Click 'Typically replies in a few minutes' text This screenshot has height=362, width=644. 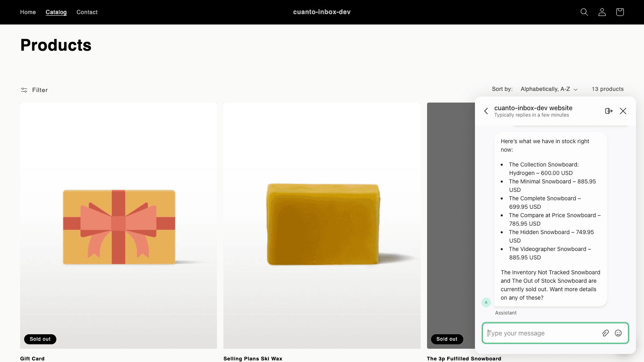(532, 115)
